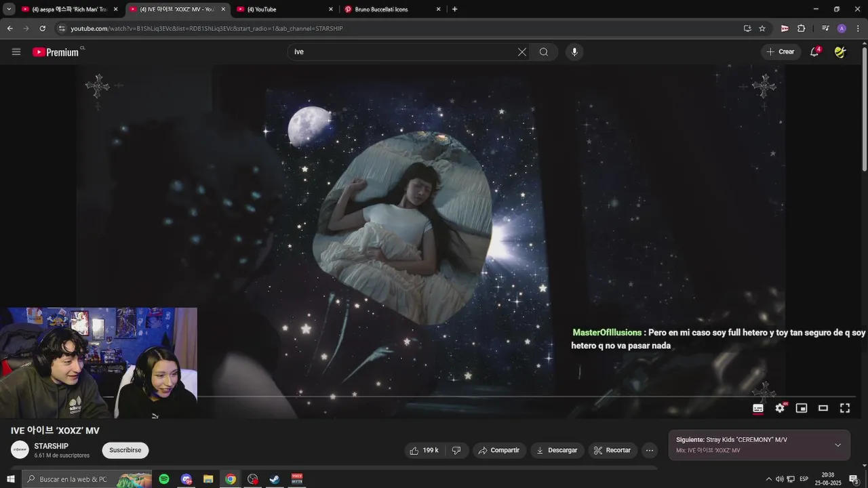Open the bee avatar account menu
Viewport: 868px width, 488px height.
[840, 52]
